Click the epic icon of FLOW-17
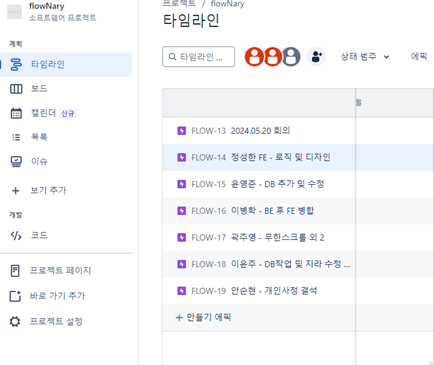The width and height of the screenshot is (434, 365). click(x=181, y=237)
